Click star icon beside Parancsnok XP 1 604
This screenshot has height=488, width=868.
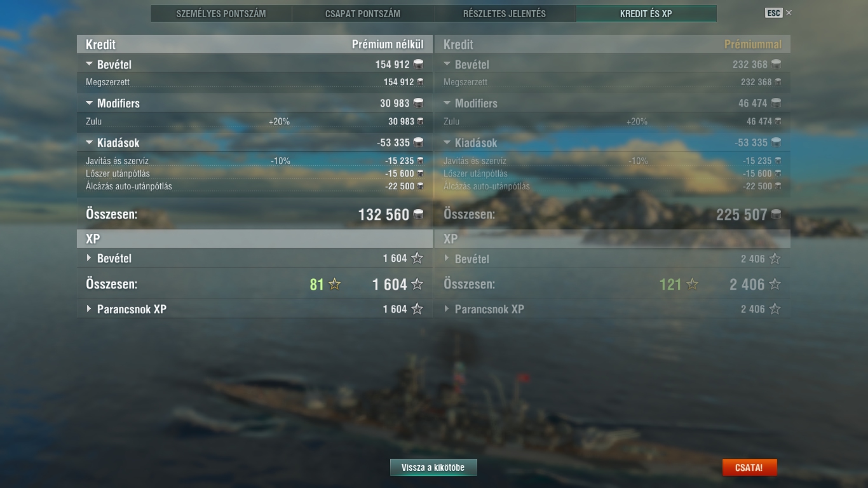pyautogui.click(x=417, y=309)
